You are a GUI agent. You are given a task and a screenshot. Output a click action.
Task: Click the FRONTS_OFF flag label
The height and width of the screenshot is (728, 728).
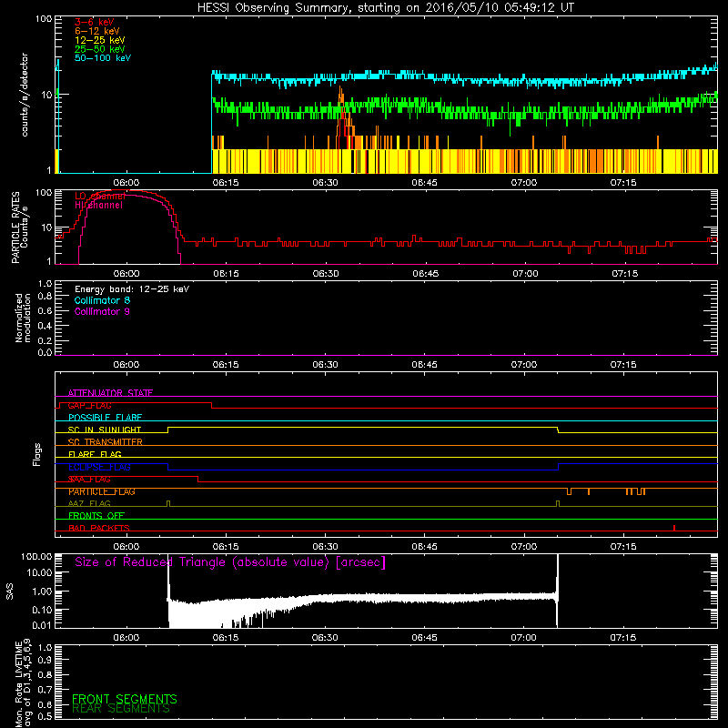point(96,516)
